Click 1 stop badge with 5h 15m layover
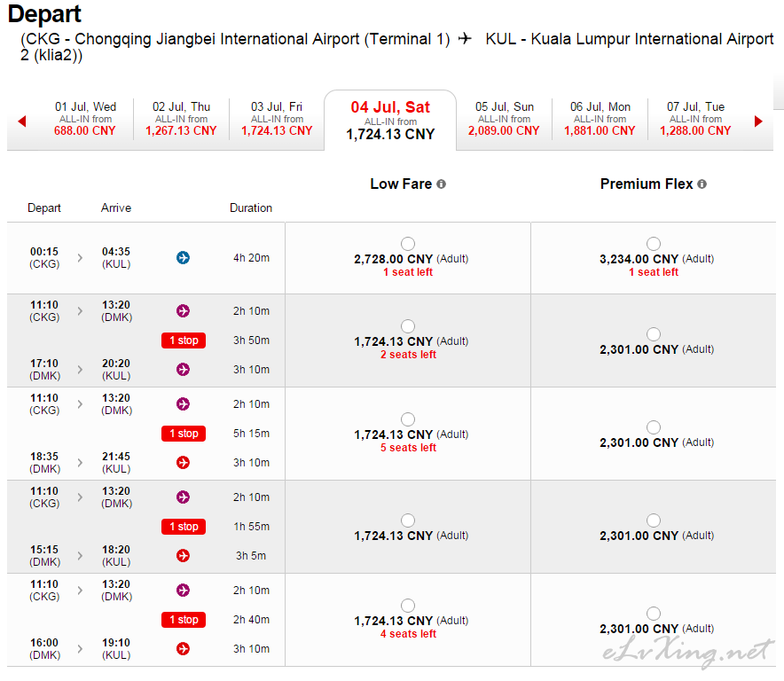 184,434
